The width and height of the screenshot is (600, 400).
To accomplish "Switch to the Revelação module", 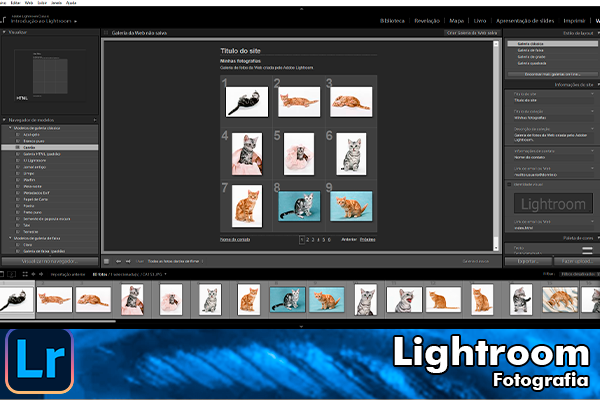I will (427, 21).
